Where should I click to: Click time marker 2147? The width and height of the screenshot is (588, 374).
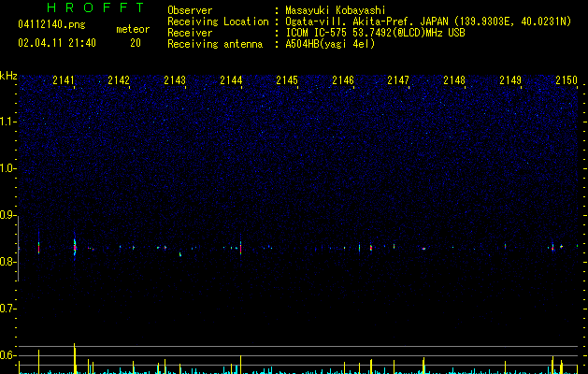point(398,80)
